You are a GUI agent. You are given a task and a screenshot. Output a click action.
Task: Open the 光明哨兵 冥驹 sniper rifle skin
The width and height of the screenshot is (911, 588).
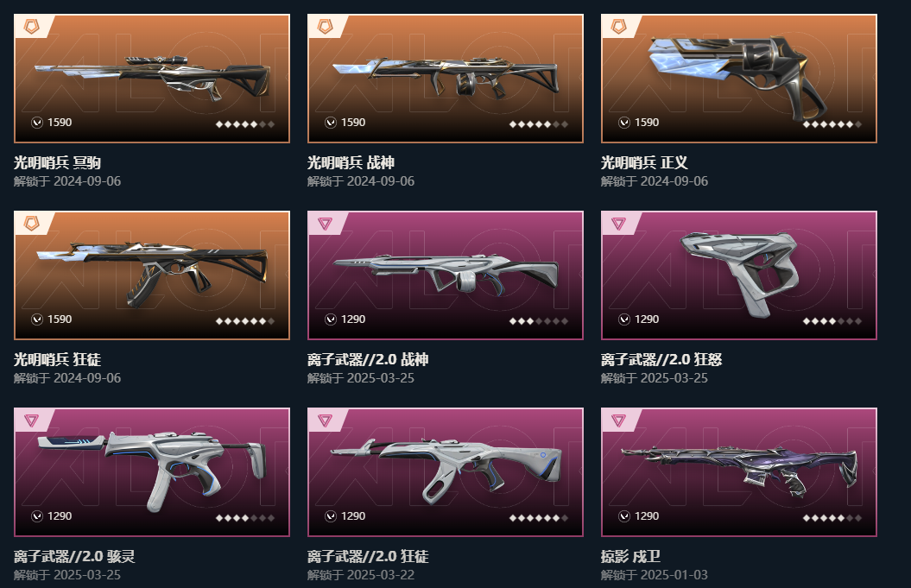[x=152, y=79]
